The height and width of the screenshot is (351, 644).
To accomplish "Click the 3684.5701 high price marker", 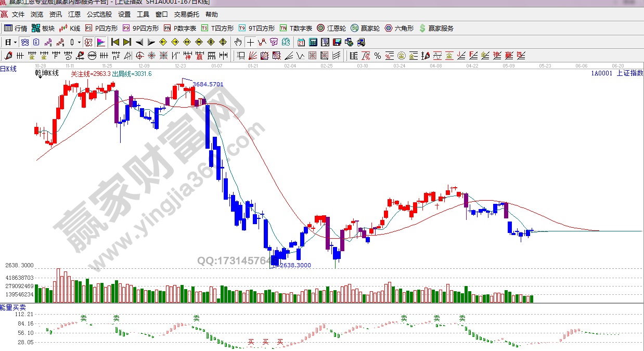I will coord(208,84).
